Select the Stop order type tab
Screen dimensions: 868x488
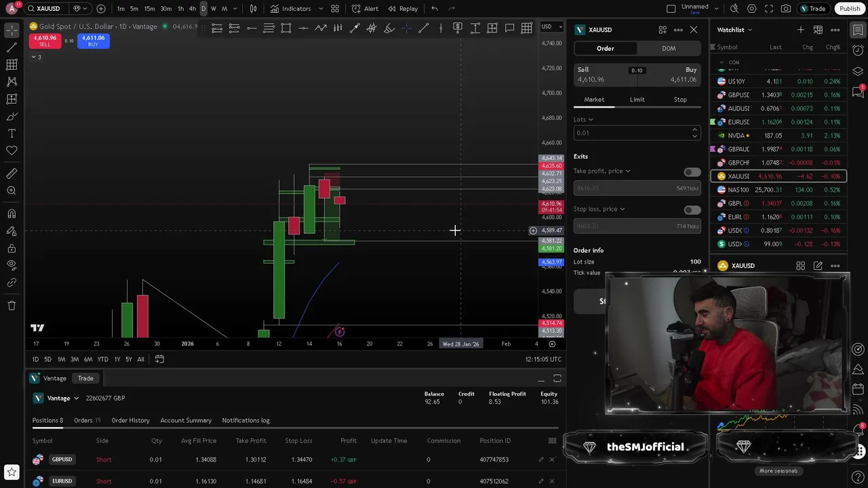tap(680, 100)
